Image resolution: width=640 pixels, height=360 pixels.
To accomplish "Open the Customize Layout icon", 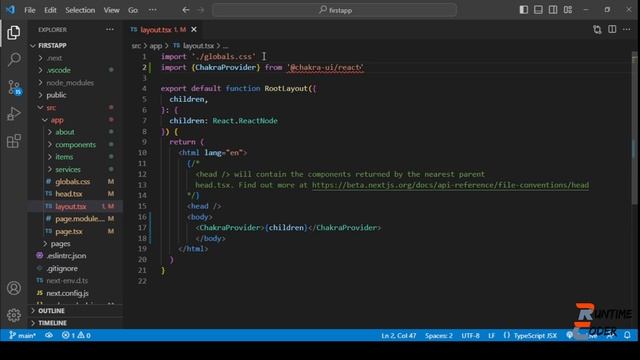I will [x=568, y=10].
